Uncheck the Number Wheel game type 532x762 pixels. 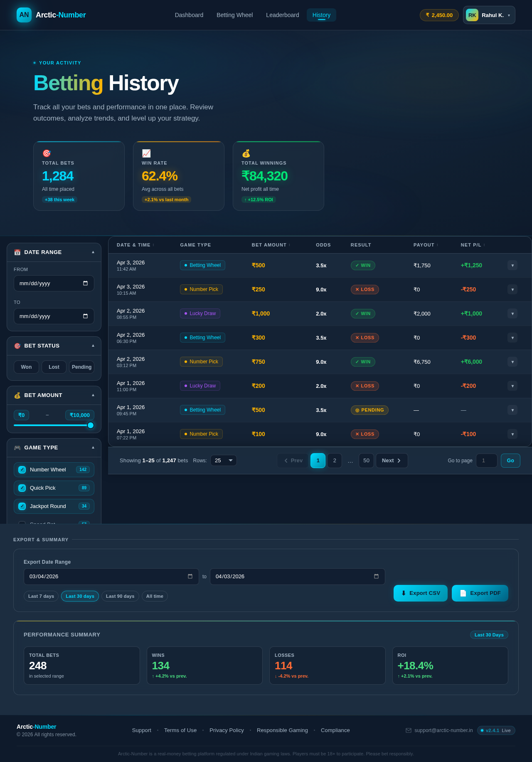click(x=22, y=470)
